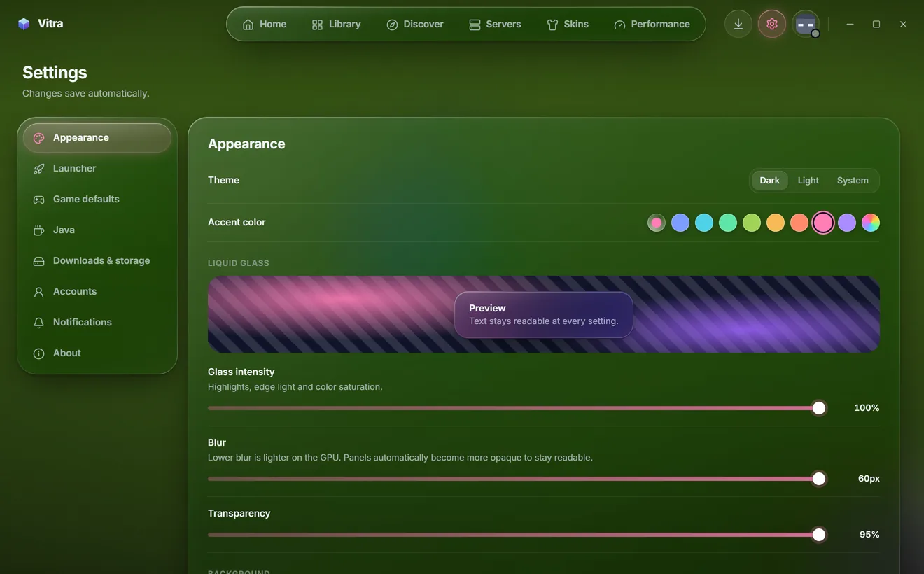The width and height of the screenshot is (924, 574).
Task: Open the Appearance settings section
Action: [97, 138]
